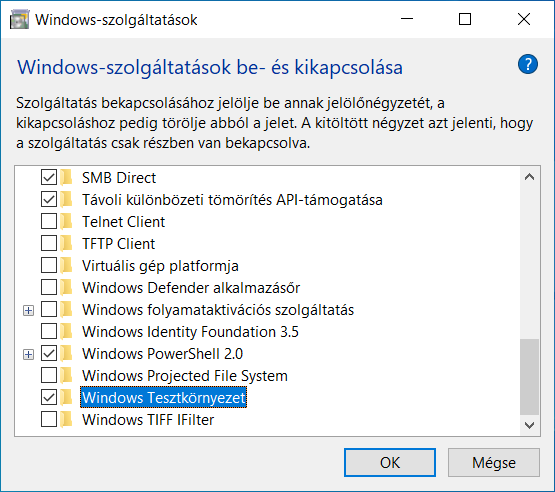Viewport: 555px width, 492px height.
Task: Check the Virtuális gép platformja box
Action: 49,265
